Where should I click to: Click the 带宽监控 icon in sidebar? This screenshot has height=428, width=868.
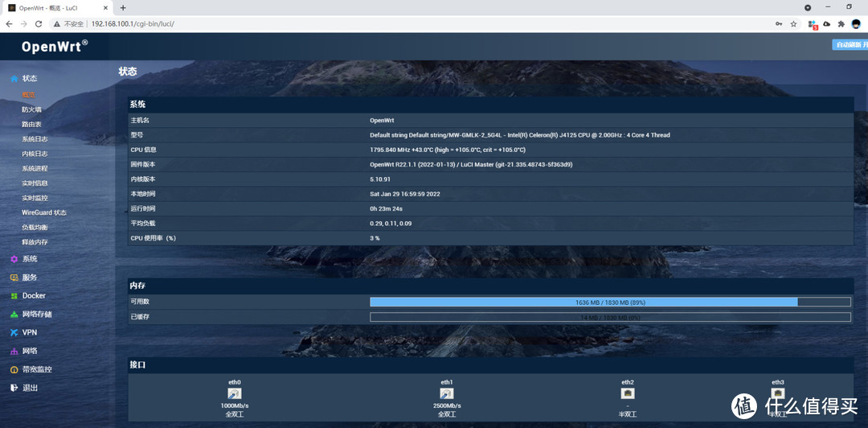click(14, 369)
